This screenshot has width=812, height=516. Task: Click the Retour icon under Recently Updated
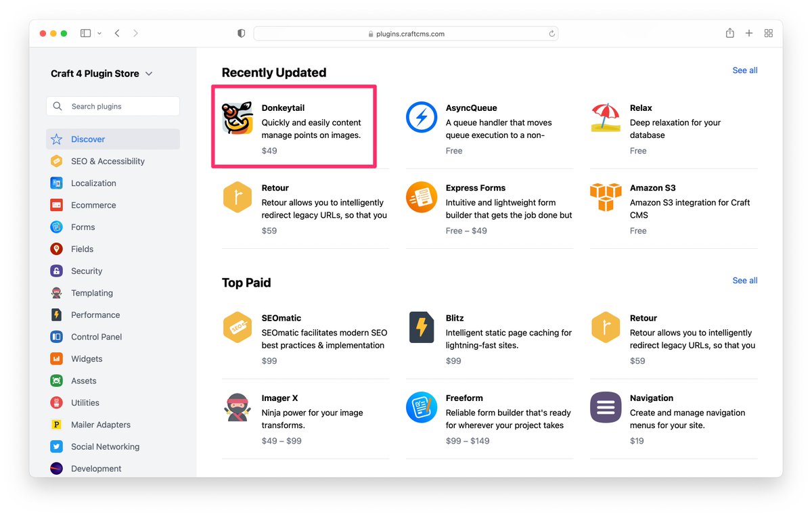(238, 197)
